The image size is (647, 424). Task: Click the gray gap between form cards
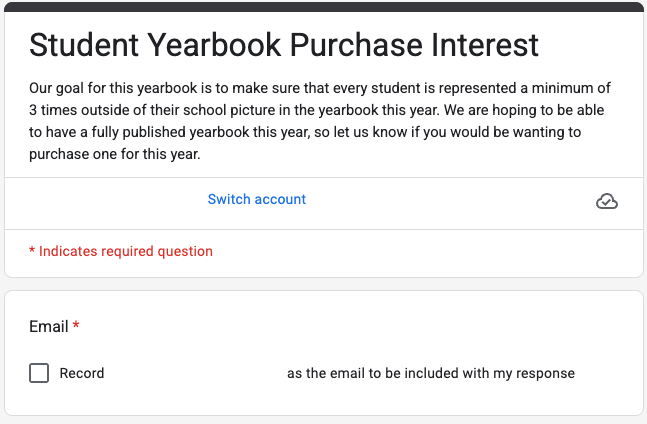(324, 284)
